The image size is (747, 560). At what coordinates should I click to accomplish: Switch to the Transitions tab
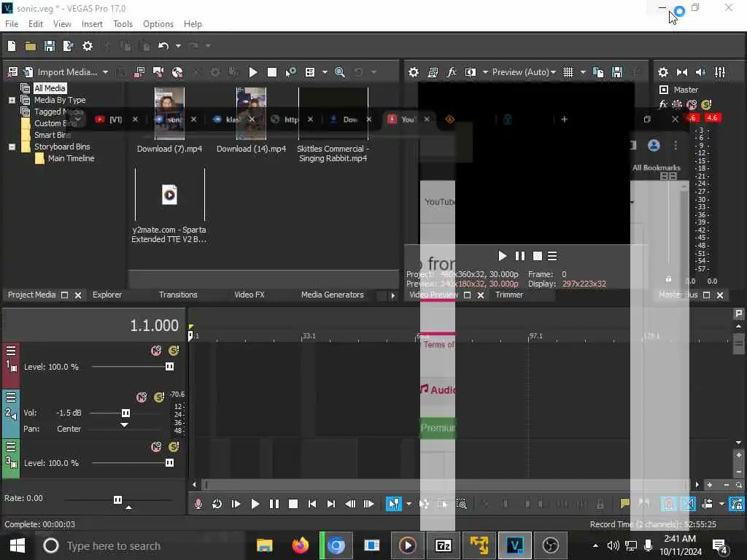click(178, 295)
